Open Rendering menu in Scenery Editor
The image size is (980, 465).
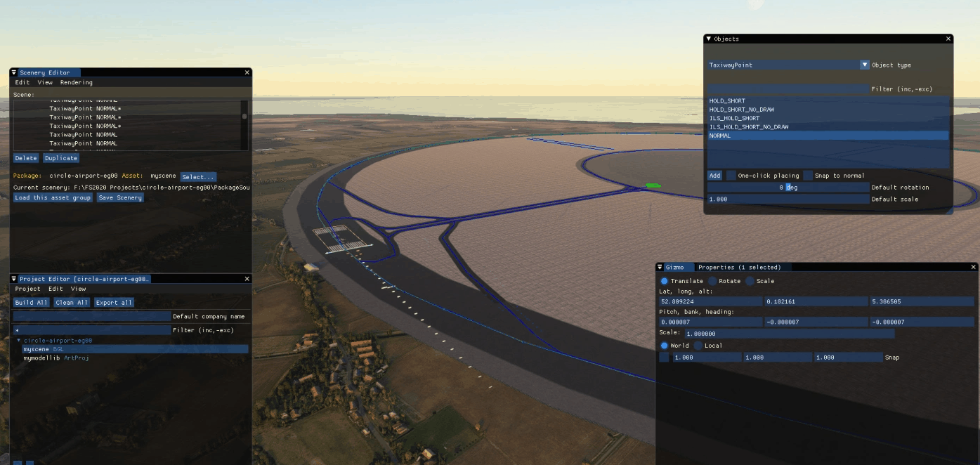click(x=76, y=82)
